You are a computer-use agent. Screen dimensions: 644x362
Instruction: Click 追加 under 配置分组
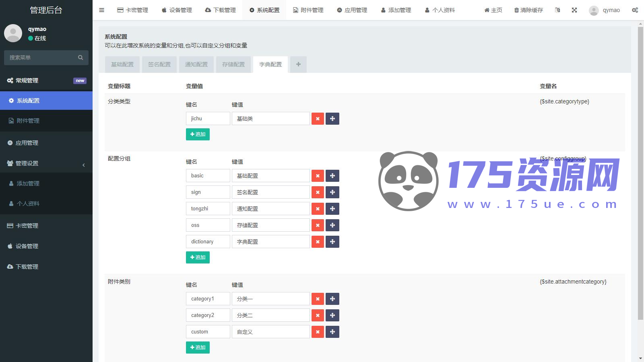point(198,257)
